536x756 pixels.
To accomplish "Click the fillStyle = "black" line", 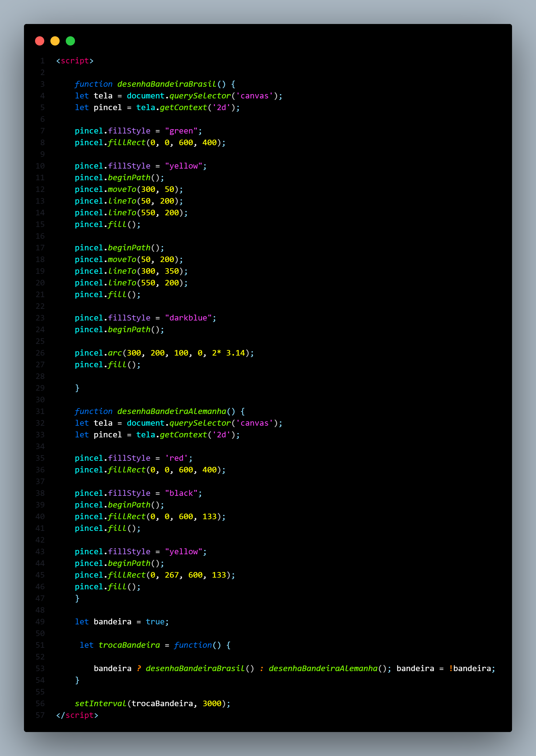I will (x=138, y=493).
